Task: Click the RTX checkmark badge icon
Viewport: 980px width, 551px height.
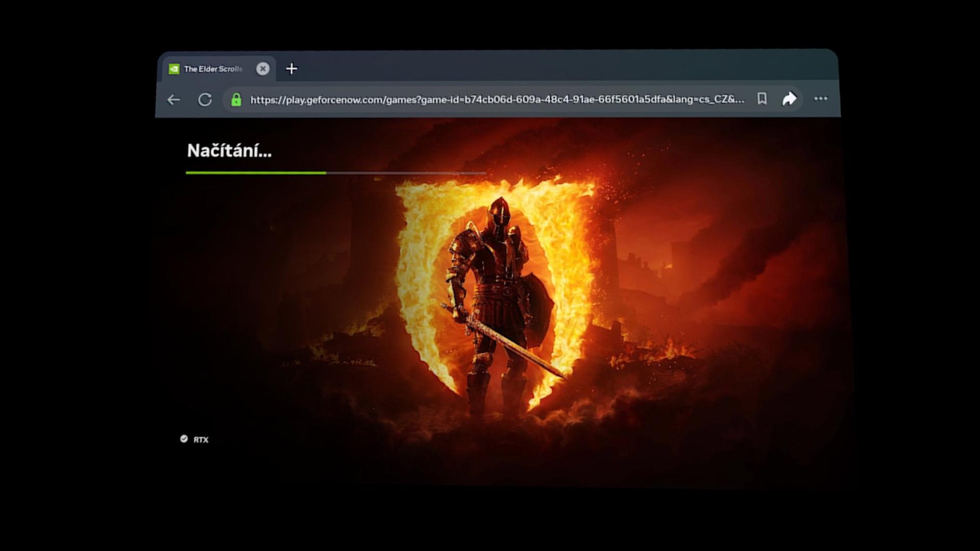Action: tap(184, 439)
